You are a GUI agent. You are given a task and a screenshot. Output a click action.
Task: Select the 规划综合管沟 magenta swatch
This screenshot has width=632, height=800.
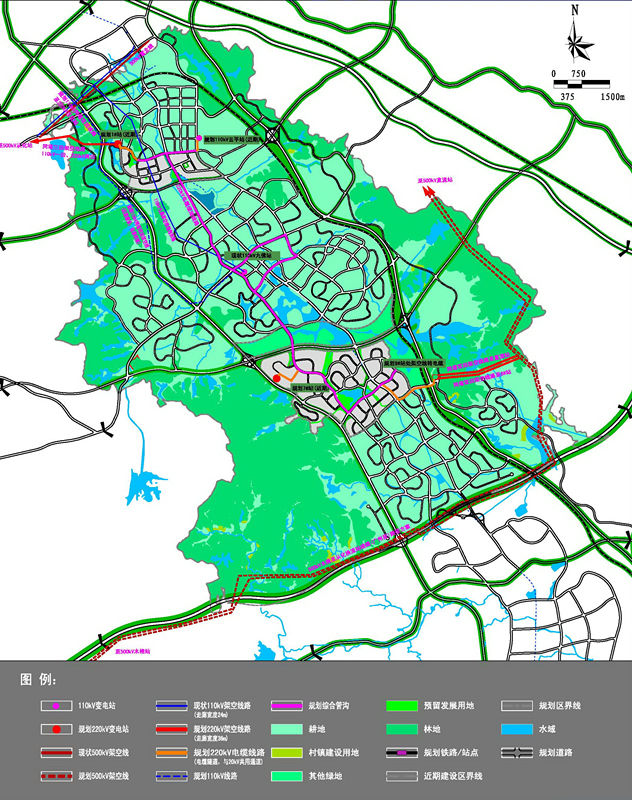[x=286, y=706]
